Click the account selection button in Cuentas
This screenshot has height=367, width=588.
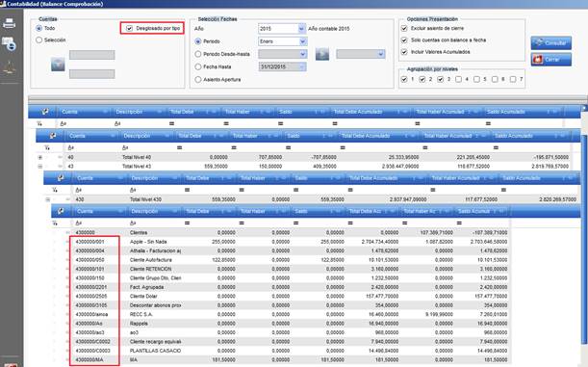[x=58, y=65]
